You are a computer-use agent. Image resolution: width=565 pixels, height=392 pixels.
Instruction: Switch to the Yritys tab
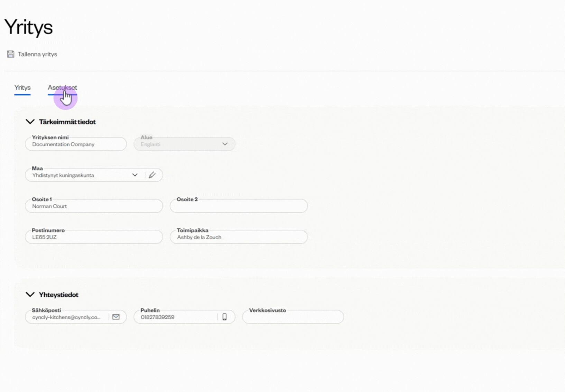pyautogui.click(x=22, y=88)
